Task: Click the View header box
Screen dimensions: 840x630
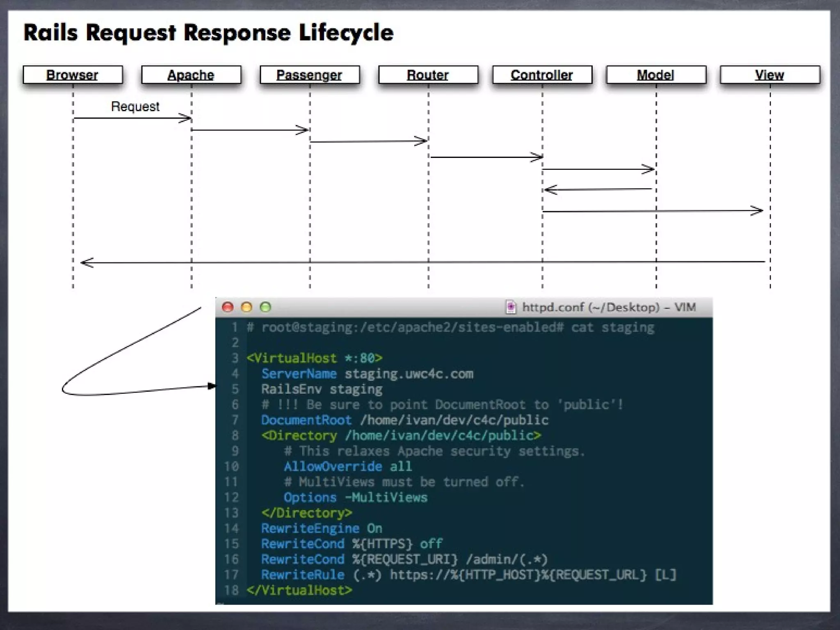Action: pos(770,75)
